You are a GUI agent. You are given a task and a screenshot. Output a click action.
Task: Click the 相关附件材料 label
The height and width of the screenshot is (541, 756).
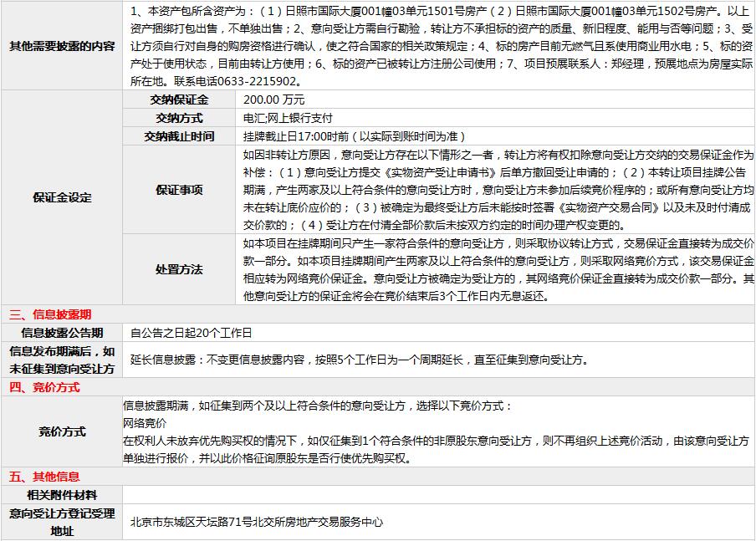(x=62, y=494)
